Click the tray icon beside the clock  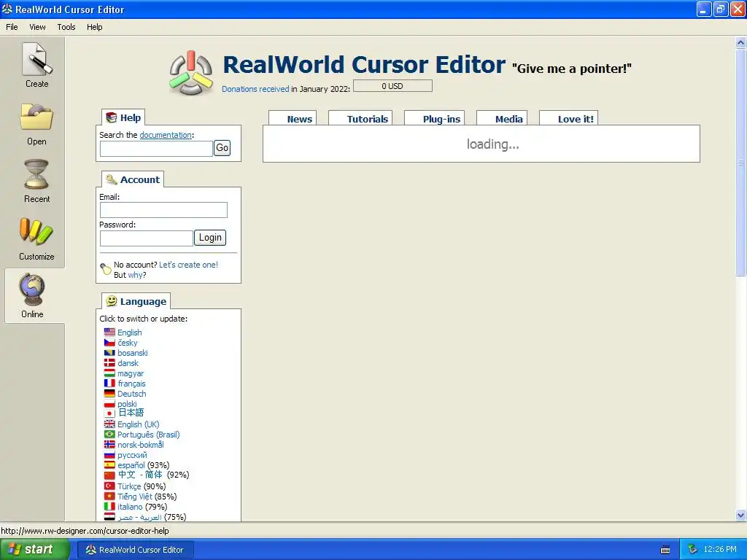click(692, 550)
